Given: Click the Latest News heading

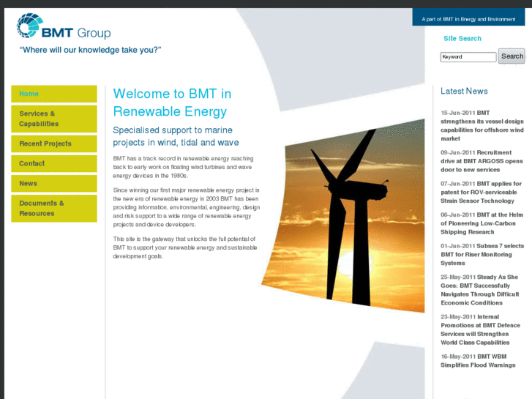Looking at the screenshot, I should click(464, 91).
